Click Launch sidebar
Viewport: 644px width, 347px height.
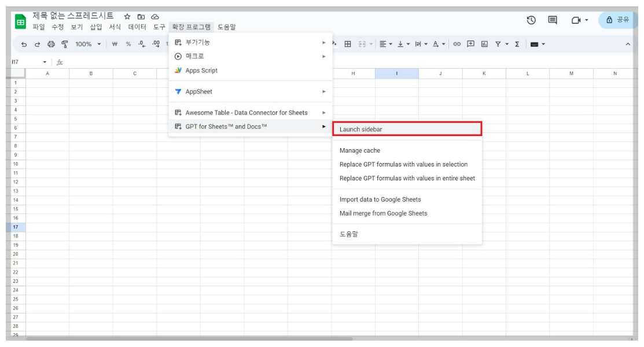(x=407, y=129)
